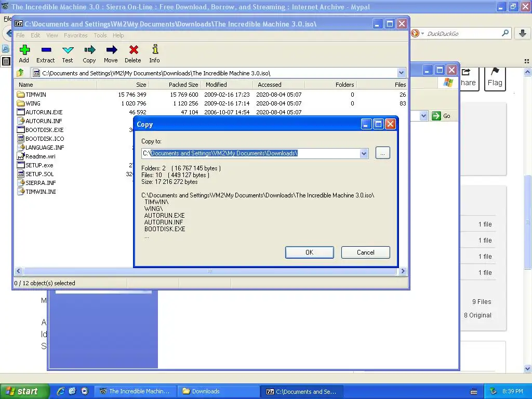Viewport: 532px width, 399px height.
Task: Select BOOTDISK.EXE file icon
Action: (x=21, y=129)
